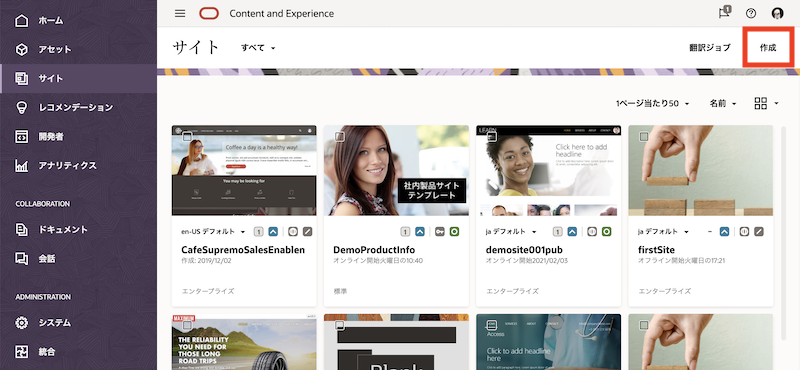Tick the demosite001pub card checkbox
This screenshot has width=800, height=370.
(492, 136)
